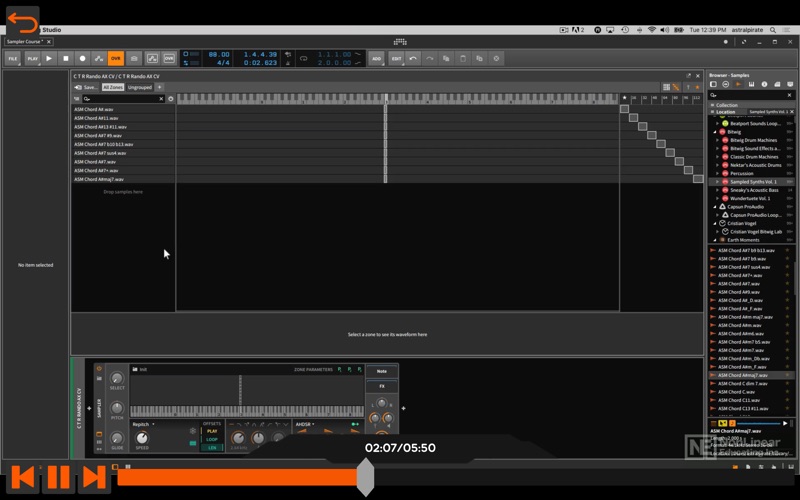This screenshot has width=800, height=500.
Task: Add a new zone group with plus
Action: (160, 87)
